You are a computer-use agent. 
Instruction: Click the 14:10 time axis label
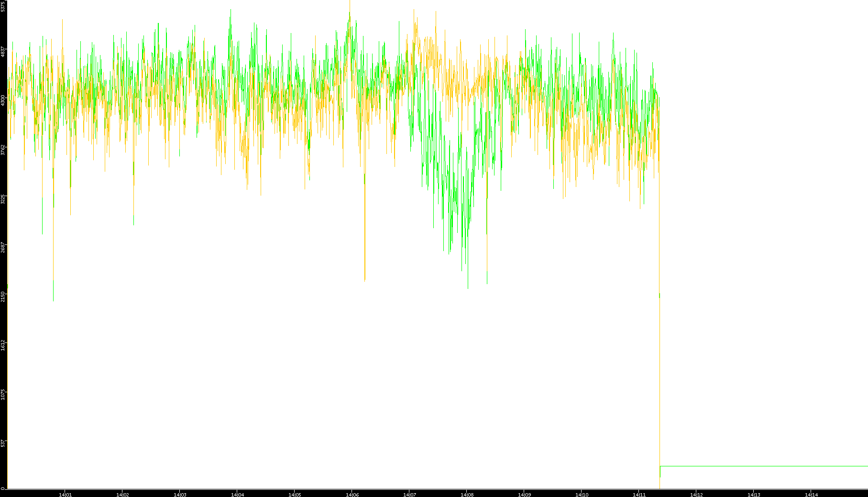(582, 494)
